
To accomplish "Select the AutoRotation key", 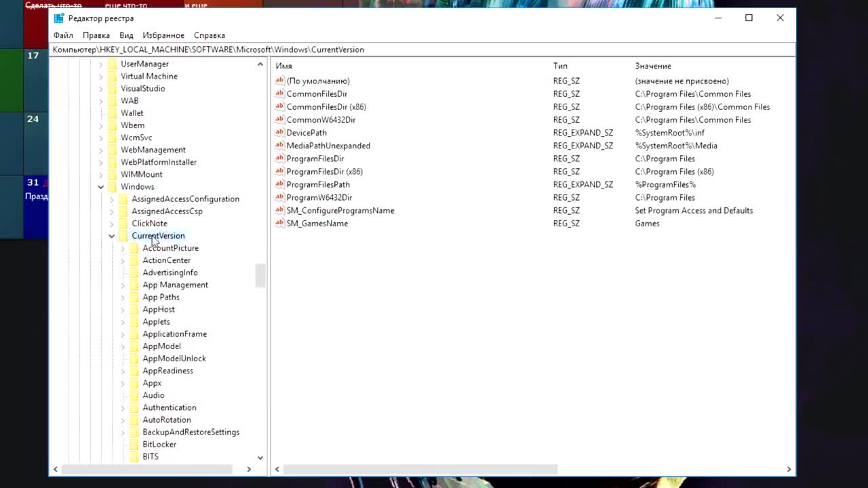I will tap(167, 420).
